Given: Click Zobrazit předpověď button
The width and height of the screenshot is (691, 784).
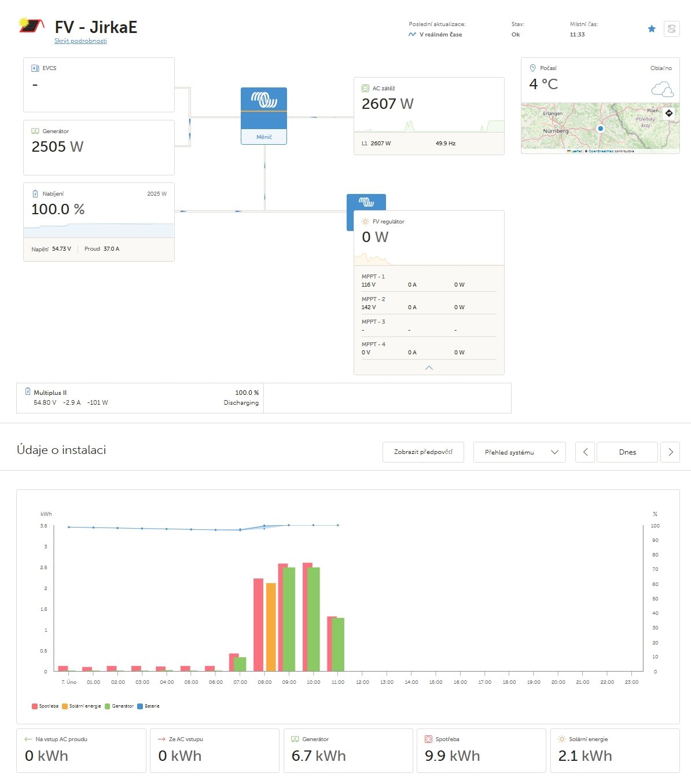Looking at the screenshot, I should (x=423, y=452).
